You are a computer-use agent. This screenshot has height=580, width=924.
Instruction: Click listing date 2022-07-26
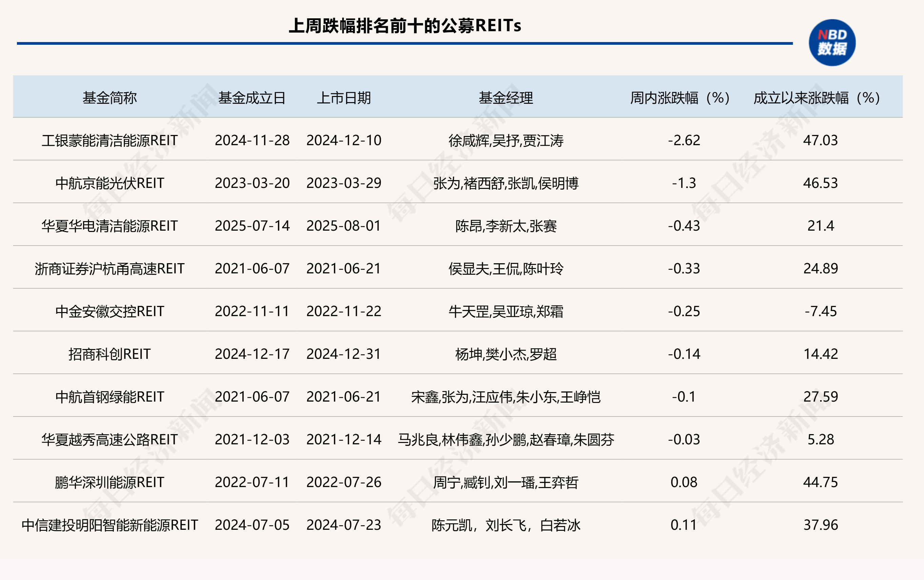[344, 482]
